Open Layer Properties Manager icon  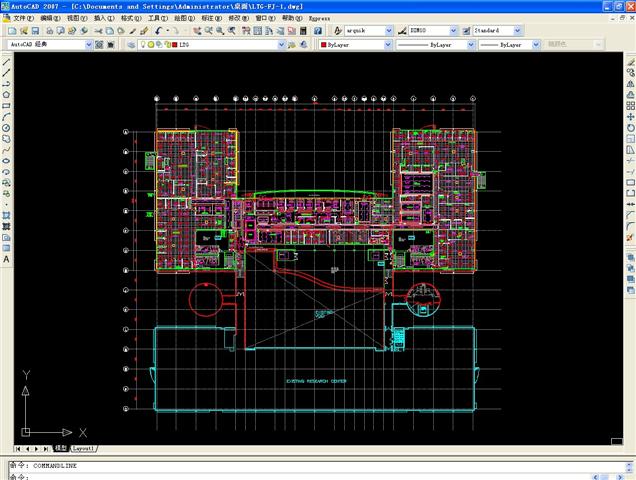click(x=131, y=45)
